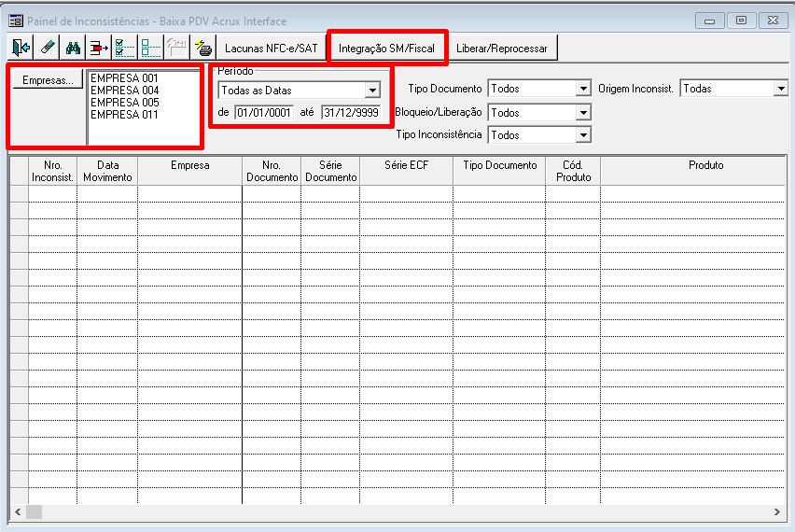Click the Produto column header
The height and width of the screenshot is (532, 795).
[693, 171]
